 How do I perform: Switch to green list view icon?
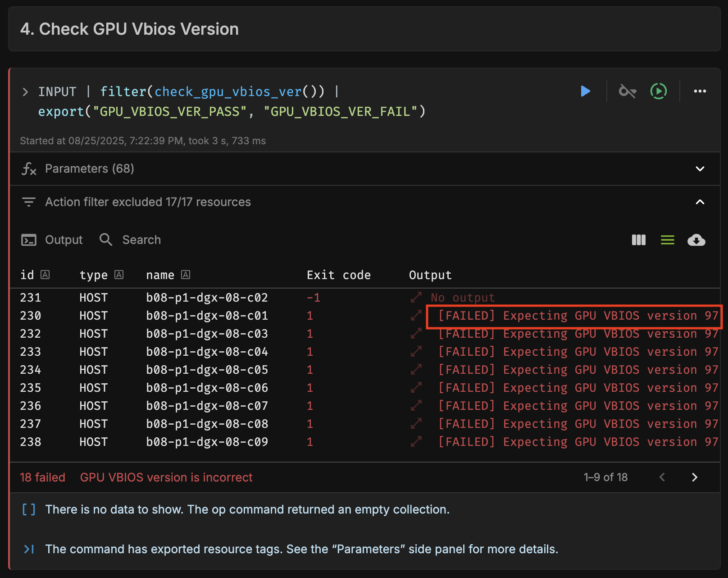pyautogui.click(x=667, y=240)
